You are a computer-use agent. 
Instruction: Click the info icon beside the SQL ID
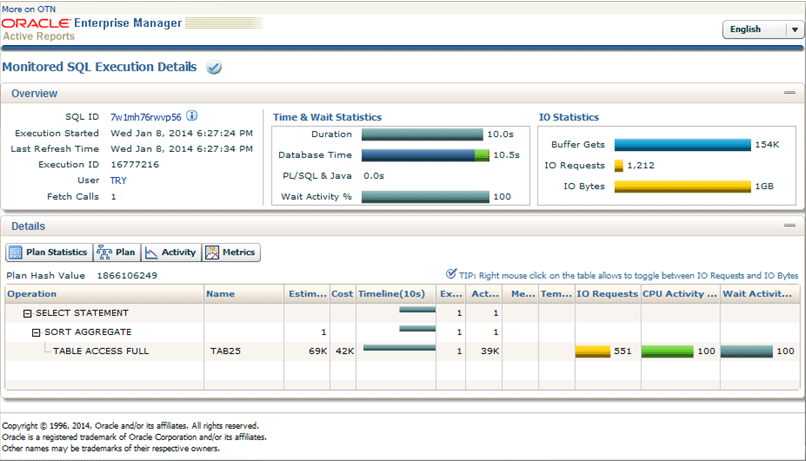192,116
